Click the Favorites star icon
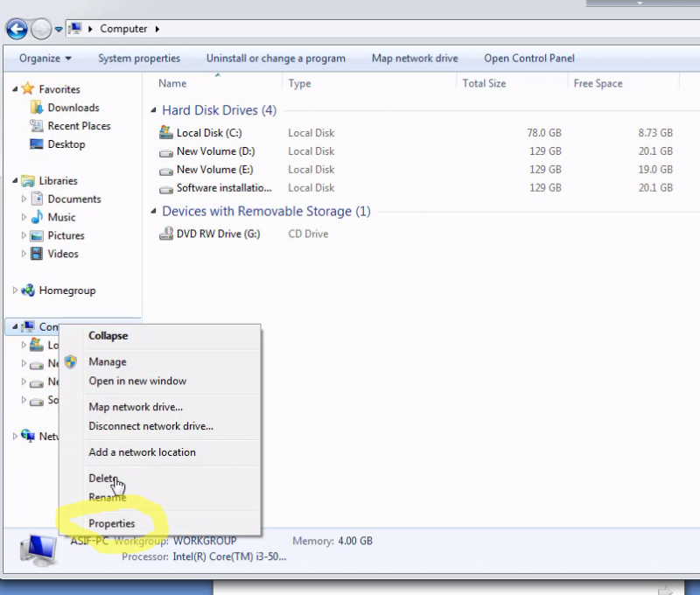Screen dimensions: 700x595 click(x=28, y=88)
